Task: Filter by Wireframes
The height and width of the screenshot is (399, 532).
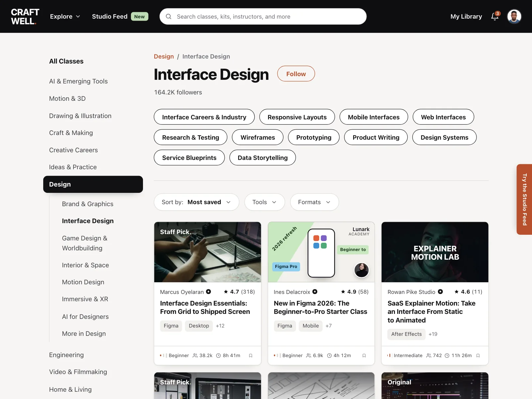Action: click(x=258, y=137)
